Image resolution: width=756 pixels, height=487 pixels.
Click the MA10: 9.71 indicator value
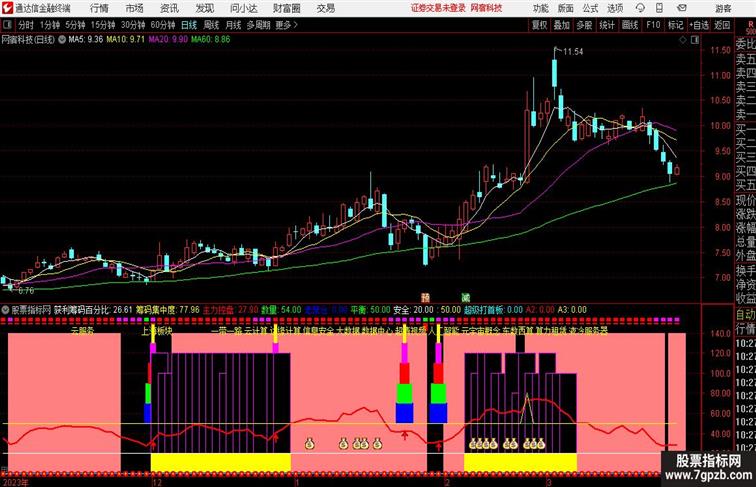125,40
